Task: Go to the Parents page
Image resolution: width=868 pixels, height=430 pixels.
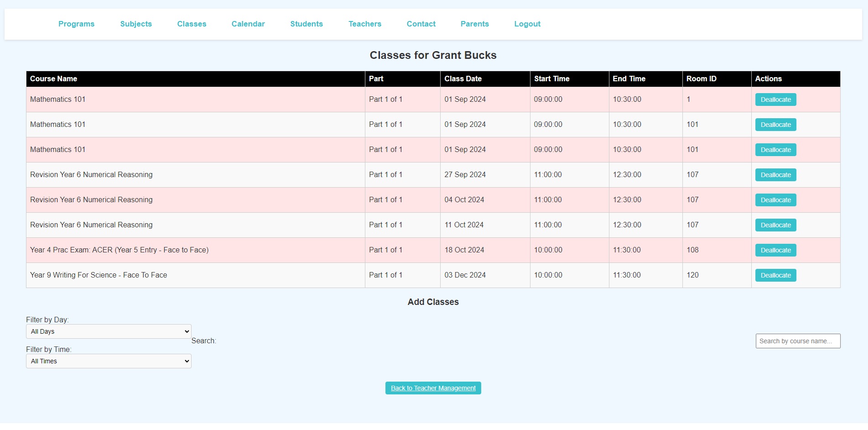Action: click(474, 24)
